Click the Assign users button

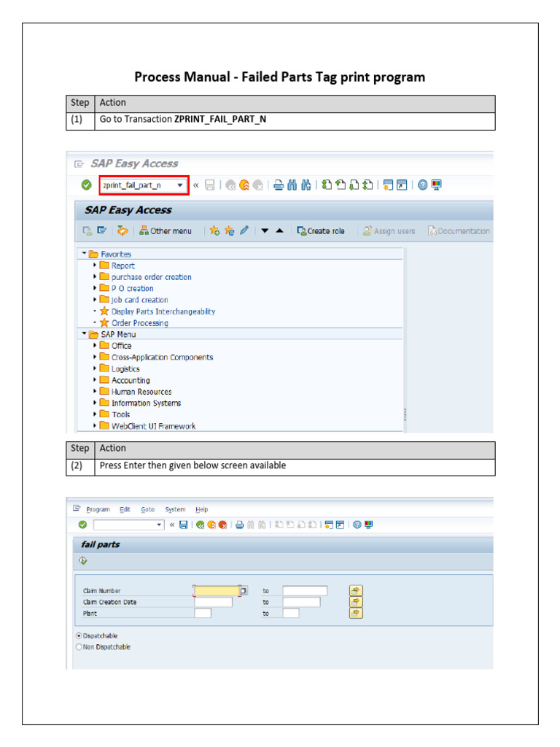[389, 231]
